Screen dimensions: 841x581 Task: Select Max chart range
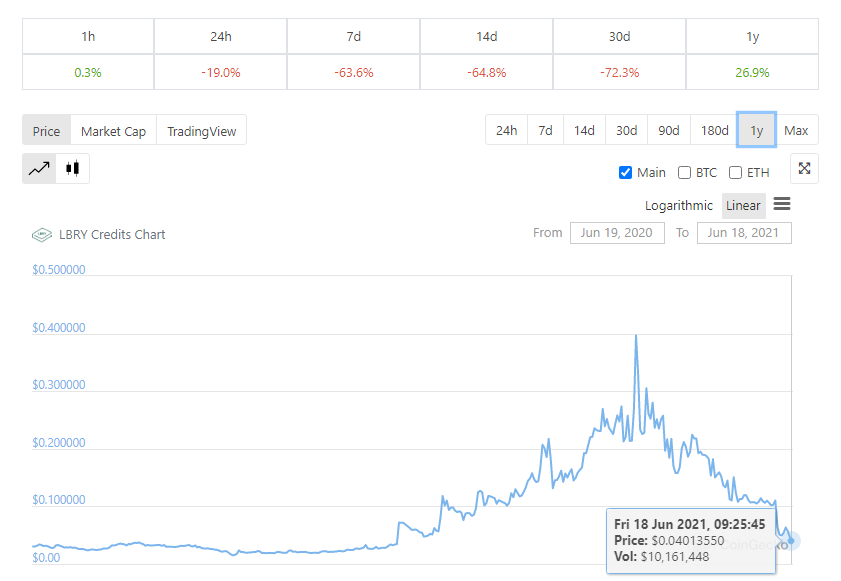point(796,130)
